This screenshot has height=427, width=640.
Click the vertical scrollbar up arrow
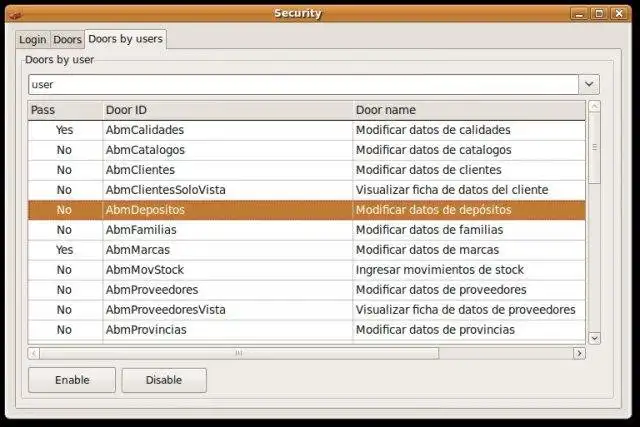(594, 107)
